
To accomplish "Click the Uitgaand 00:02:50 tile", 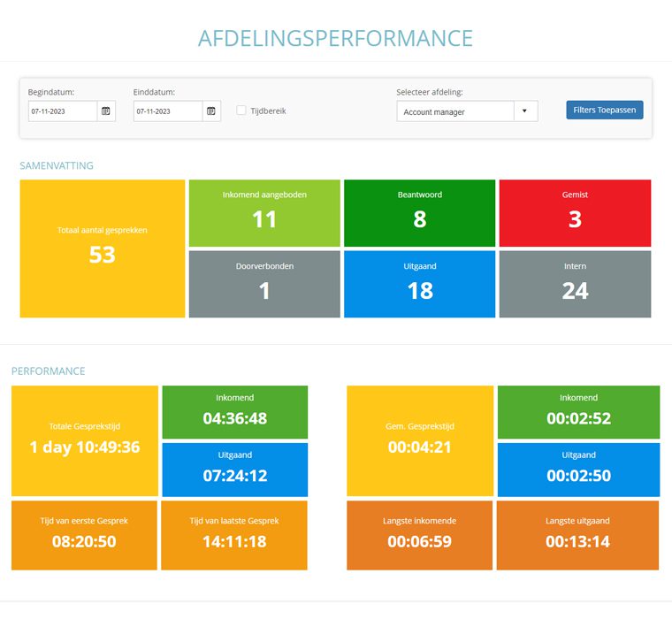I will (578, 470).
